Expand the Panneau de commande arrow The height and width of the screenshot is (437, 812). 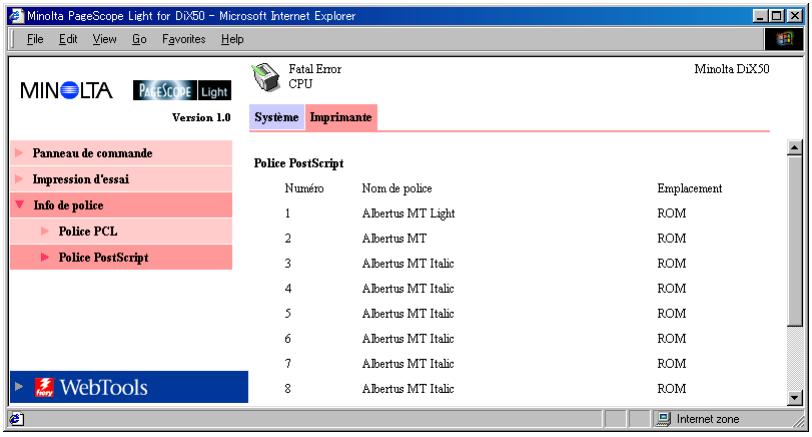(19, 153)
